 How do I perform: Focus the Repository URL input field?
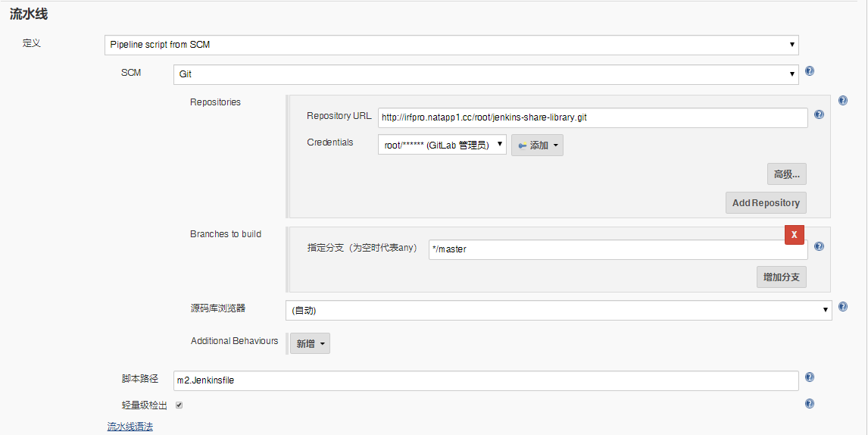tap(593, 117)
